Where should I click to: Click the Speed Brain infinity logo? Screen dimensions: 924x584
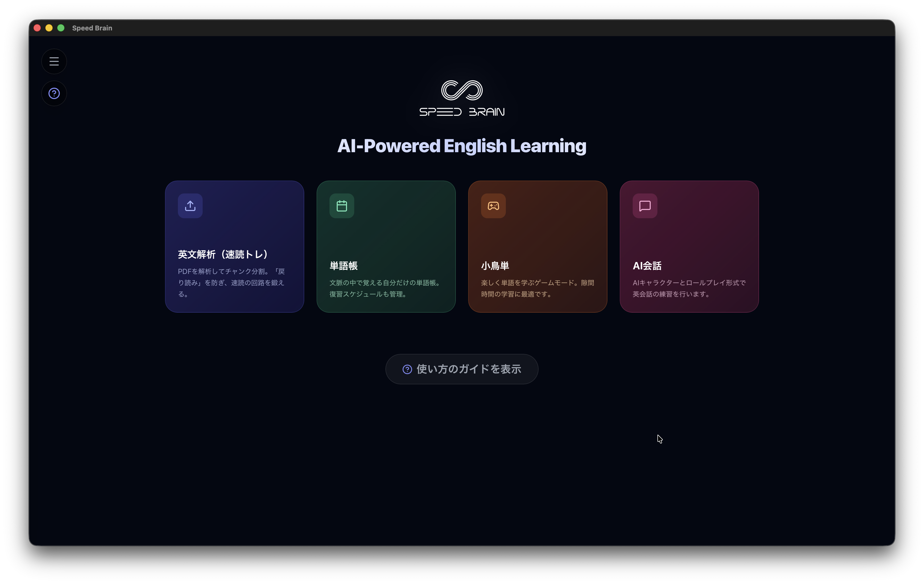[462, 90]
